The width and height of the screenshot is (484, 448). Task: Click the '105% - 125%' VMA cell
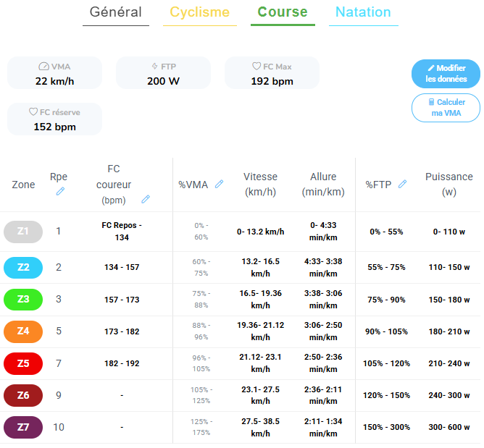(201, 395)
